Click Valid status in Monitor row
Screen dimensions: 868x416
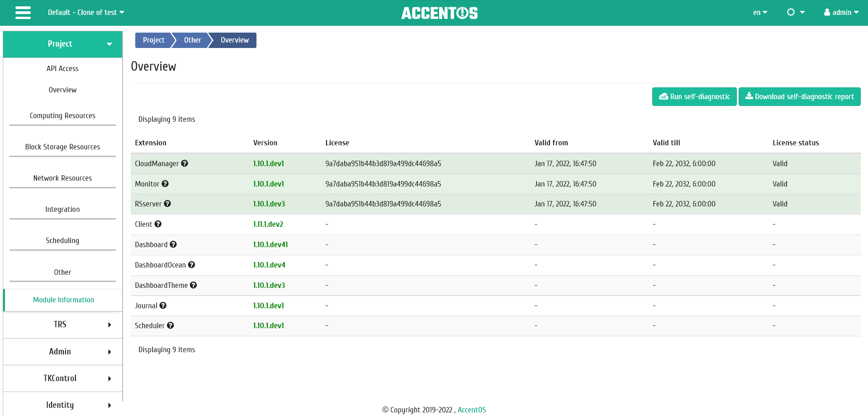point(780,184)
